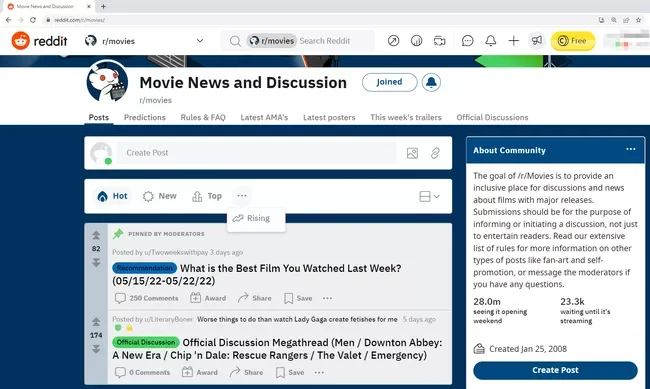Downvote the Best Film You Watched post
650x389 pixels.
coord(96,263)
